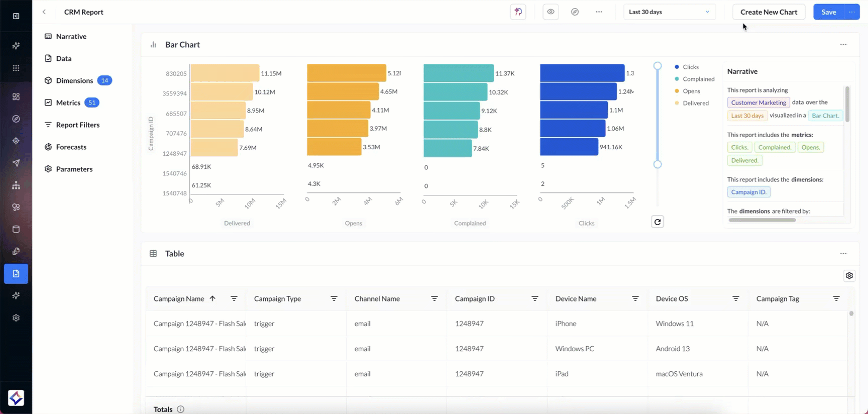The image size is (868, 414).
Task: Click the compass icon in top toolbar
Action: coord(575,12)
